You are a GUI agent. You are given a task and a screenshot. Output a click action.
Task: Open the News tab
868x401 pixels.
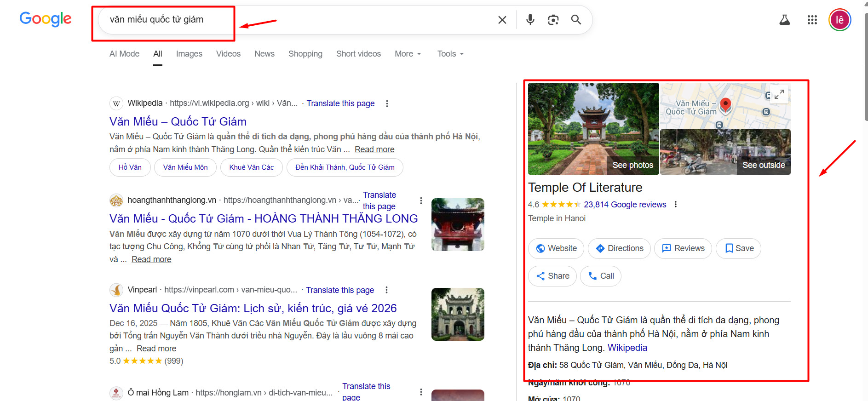[x=264, y=54]
